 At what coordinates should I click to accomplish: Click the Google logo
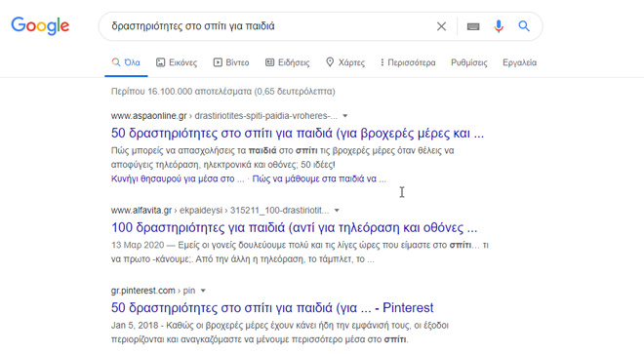(x=40, y=26)
